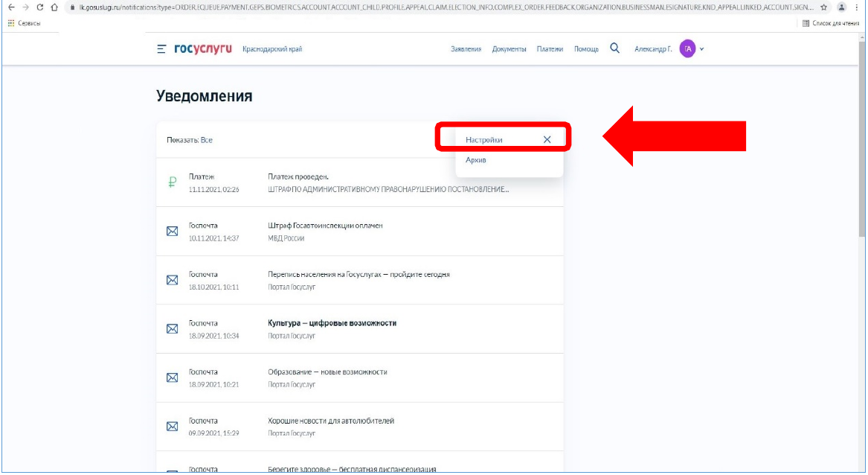Bookmark this page with the star
The height and width of the screenshot is (475, 868).
pyautogui.click(x=823, y=7)
